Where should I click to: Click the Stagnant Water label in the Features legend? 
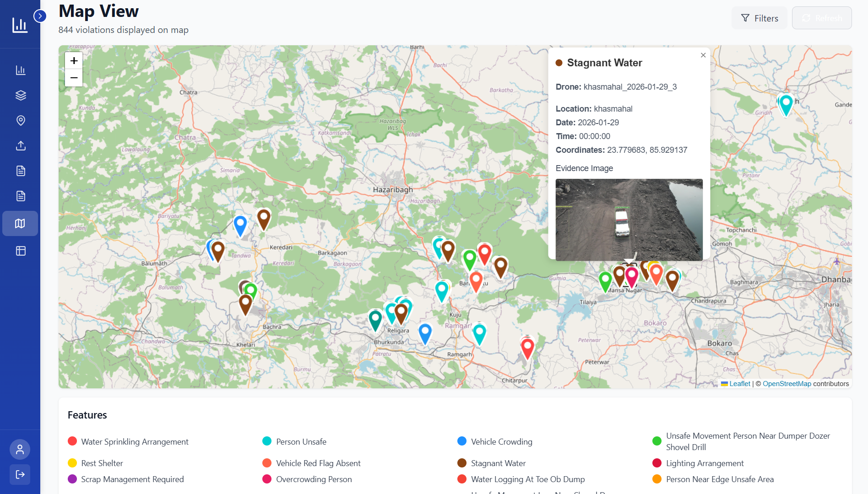click(498, 463)
